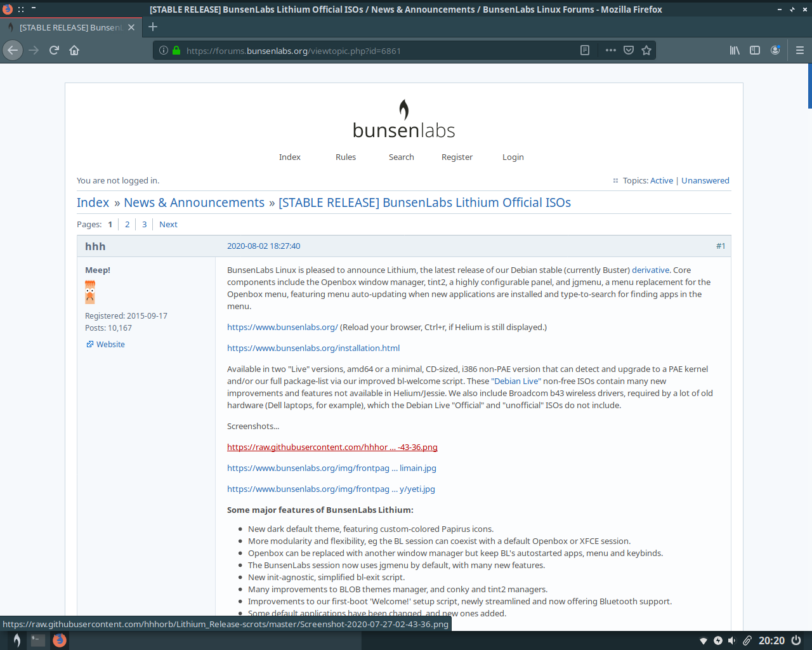Screen dimensions: 812x650
Task: Click the green padlock security icon
Action: click(176, 50)
